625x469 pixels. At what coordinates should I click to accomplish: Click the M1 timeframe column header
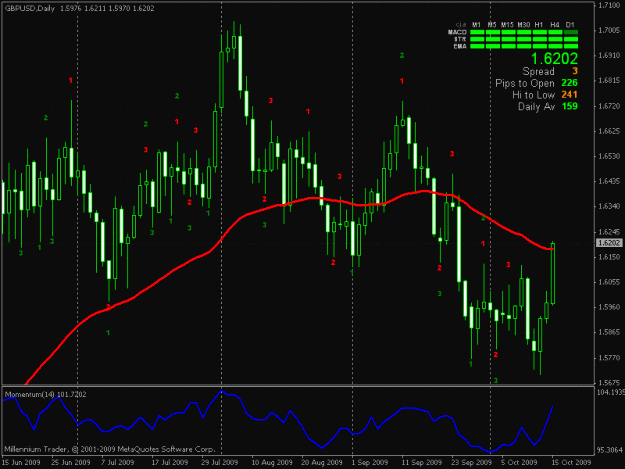click(476, 25)
